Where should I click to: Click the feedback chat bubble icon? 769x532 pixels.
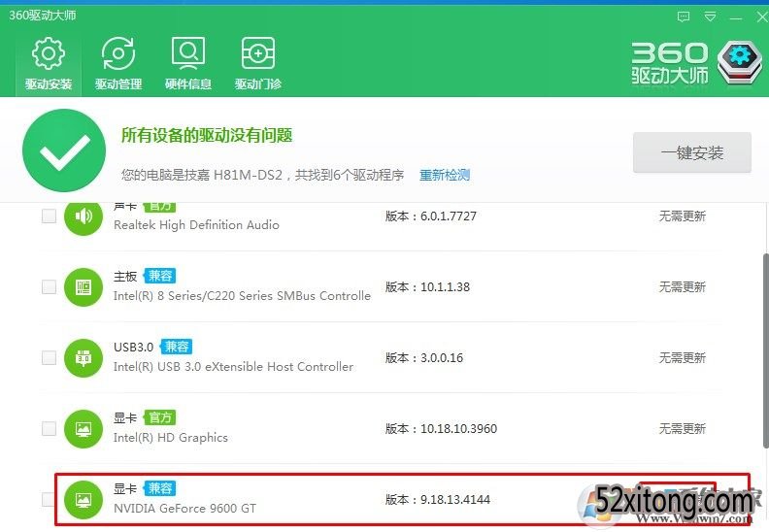tap(684, 17)
